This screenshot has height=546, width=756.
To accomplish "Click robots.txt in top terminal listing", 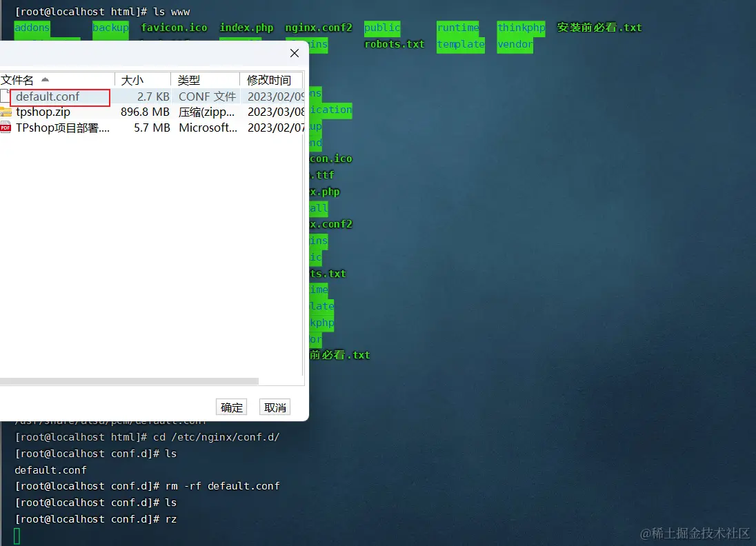I will pyautogui.click(x=395, y=44).
